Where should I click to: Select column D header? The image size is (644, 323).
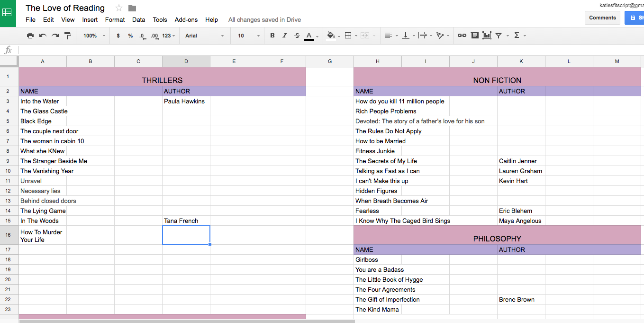click(x=186, y=61)
